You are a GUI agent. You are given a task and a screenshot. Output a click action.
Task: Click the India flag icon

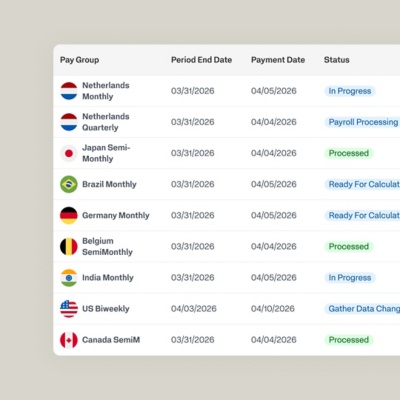click(x=69, y=277)
